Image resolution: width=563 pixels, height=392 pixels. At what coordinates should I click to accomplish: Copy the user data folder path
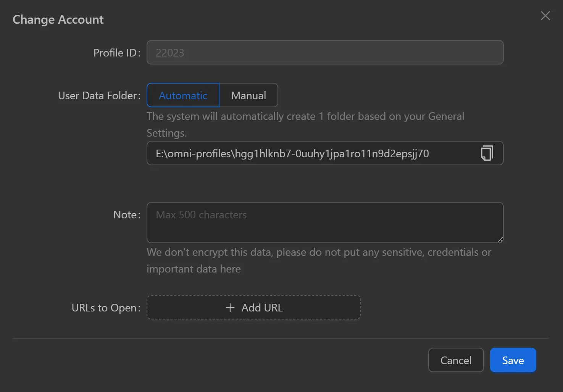coord(487,153)
